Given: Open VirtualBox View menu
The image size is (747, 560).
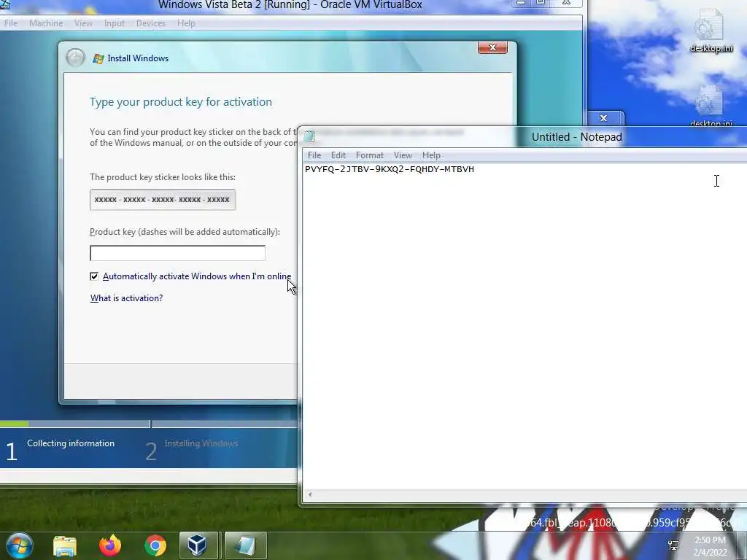Looking at the screenshot, I should coord(83,23).
